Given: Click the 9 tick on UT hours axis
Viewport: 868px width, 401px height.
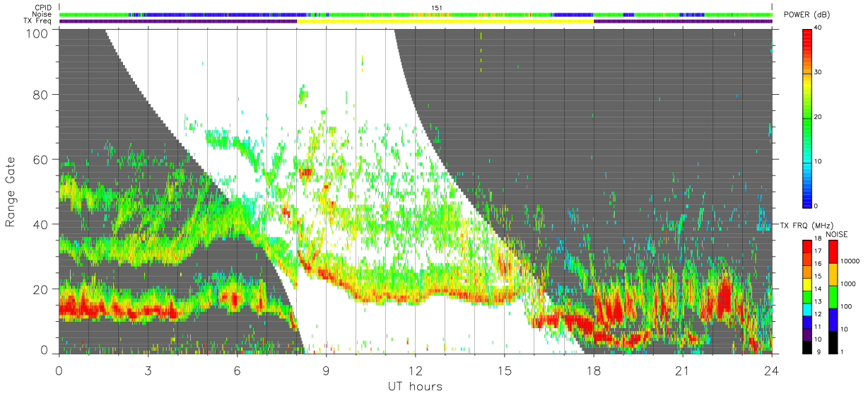Looking at the screenshot, I should coord(326,370).
